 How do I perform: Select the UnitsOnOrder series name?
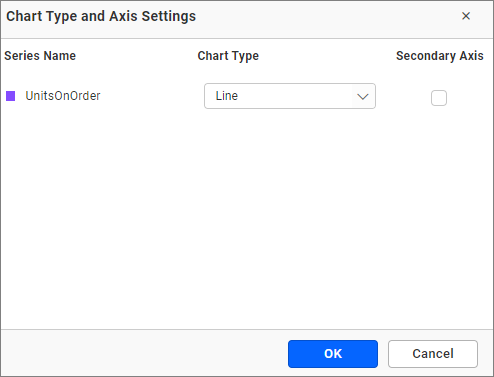[63, 96]
